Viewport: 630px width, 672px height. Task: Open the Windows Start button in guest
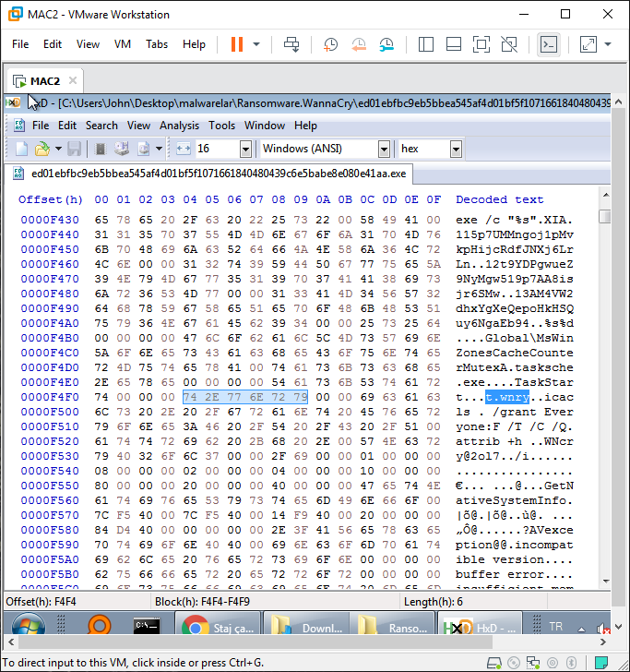click(29, 626)
